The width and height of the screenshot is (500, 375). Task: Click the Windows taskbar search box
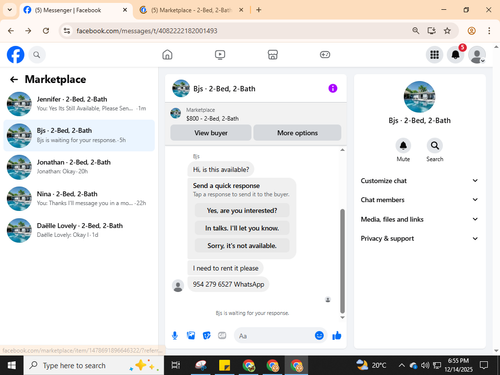tap(94, 365)
